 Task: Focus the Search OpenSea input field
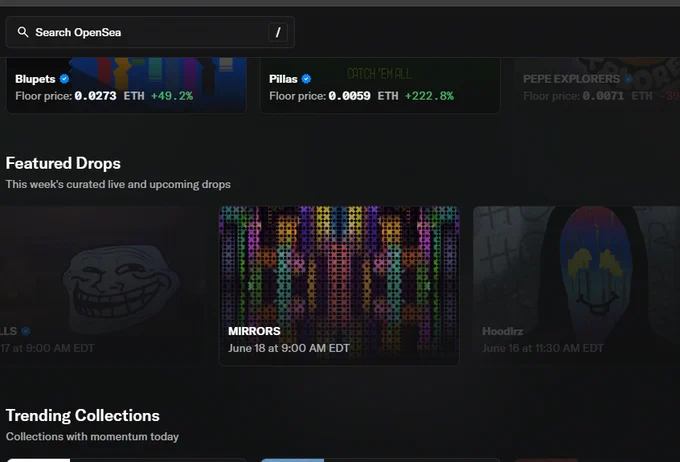click(150, 32)
